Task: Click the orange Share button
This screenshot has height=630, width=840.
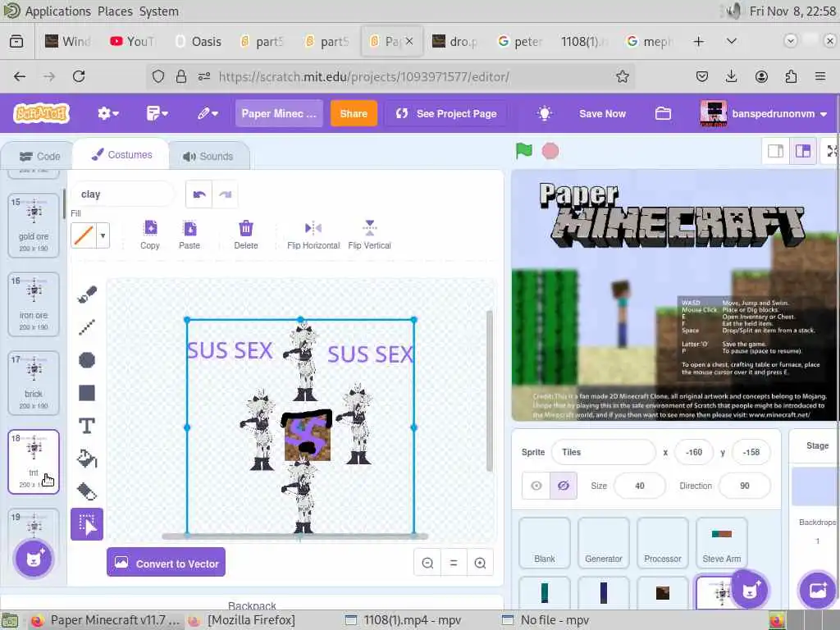Action: click(x=354, y=113)
